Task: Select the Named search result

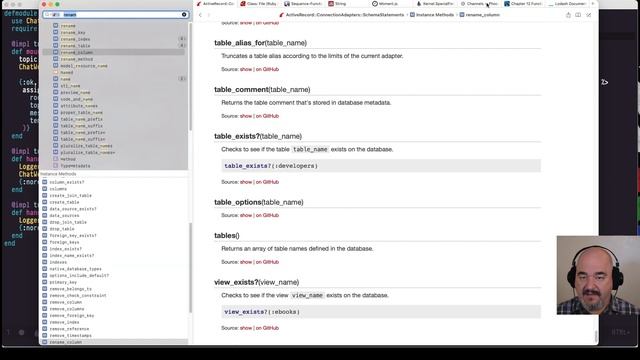Action: pos(114,73)
